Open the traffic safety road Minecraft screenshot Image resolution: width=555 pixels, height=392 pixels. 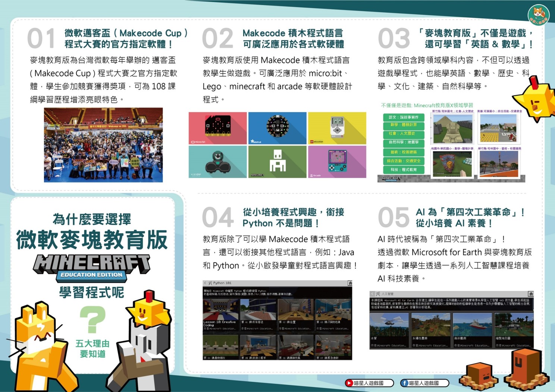pyautogui.click(x=499, y=129)
